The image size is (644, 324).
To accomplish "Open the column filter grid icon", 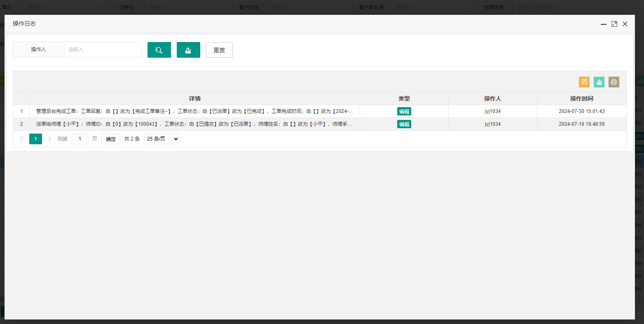I will pyautogui.click(x=584, y=82).
